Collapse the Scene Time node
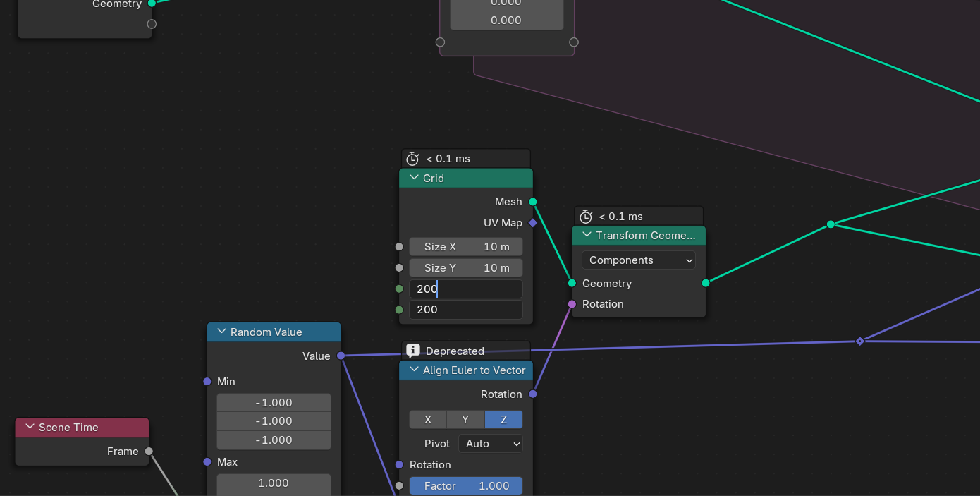Screen dimensions: 980x496 pos(30,427)
